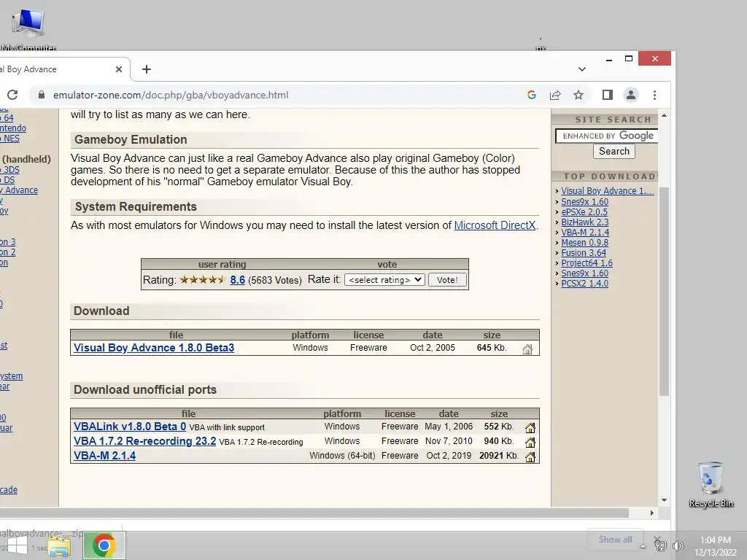Screen dimensions: 747x560
Task: Click the Chrome taskbar icon
Action: coord(104,545)
